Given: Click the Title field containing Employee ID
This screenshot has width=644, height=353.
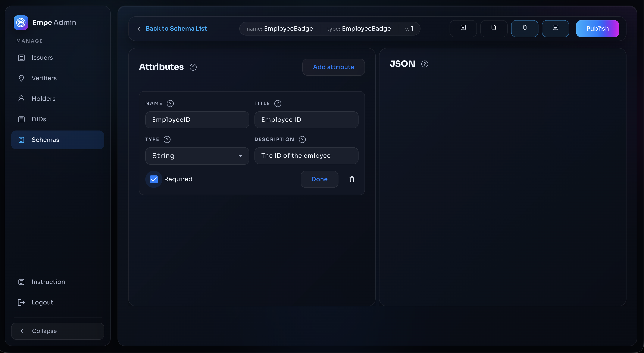Looking at the screenshot, I should click(x=306, y=120).
